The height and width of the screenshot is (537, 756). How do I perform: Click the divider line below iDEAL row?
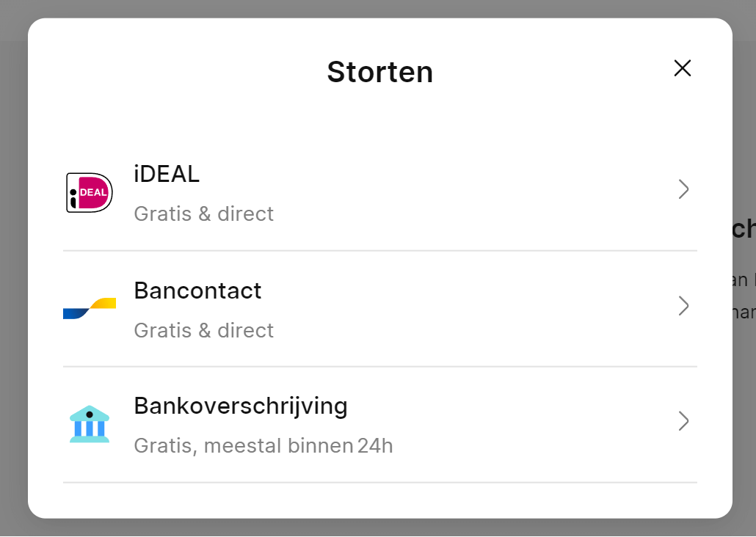[379, 251]
